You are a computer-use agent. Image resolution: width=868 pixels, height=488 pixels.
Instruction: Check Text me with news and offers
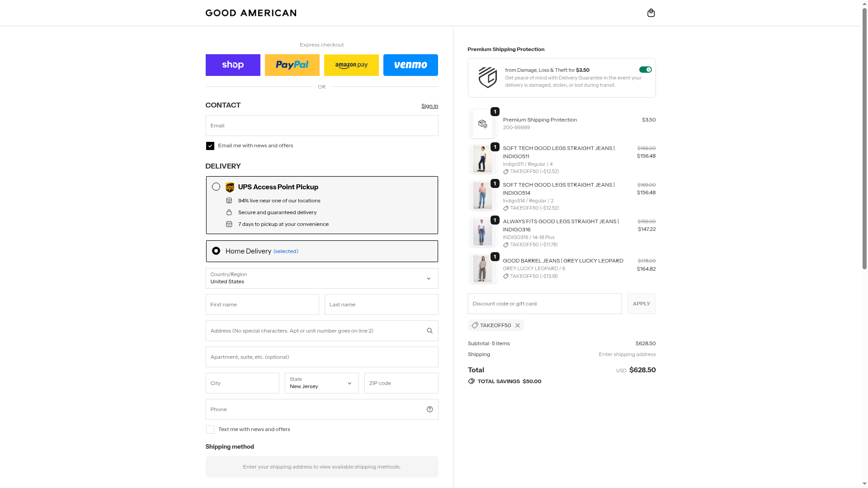point(210,430)
